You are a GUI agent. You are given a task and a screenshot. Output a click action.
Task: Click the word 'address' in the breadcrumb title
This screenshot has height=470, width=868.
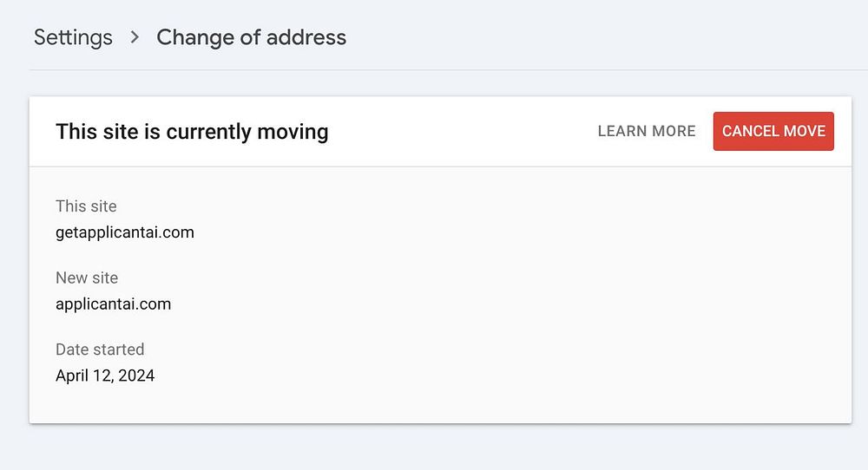click(x=306, y=37)
